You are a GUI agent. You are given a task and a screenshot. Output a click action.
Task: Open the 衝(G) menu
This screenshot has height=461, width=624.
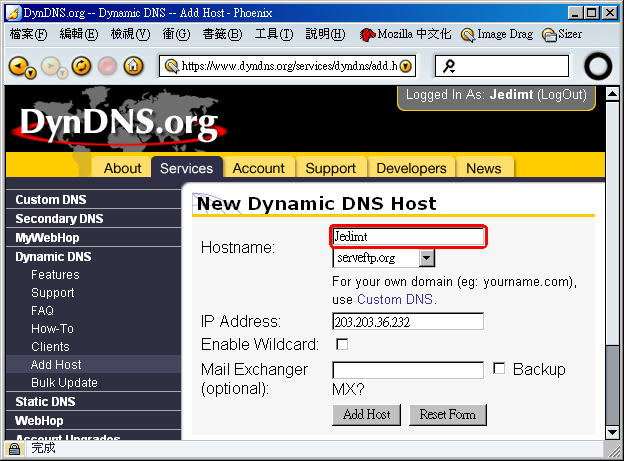(x=176, y=34)
